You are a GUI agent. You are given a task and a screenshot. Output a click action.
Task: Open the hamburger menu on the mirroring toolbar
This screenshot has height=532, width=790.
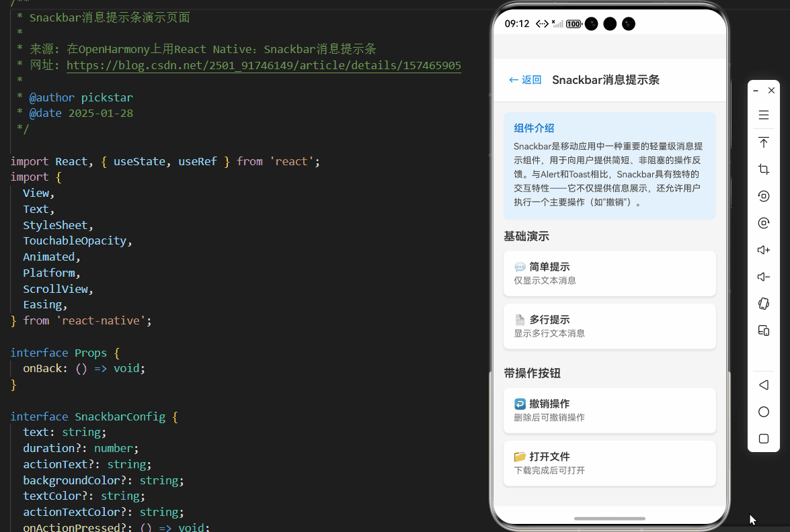(x=763, y=114)
